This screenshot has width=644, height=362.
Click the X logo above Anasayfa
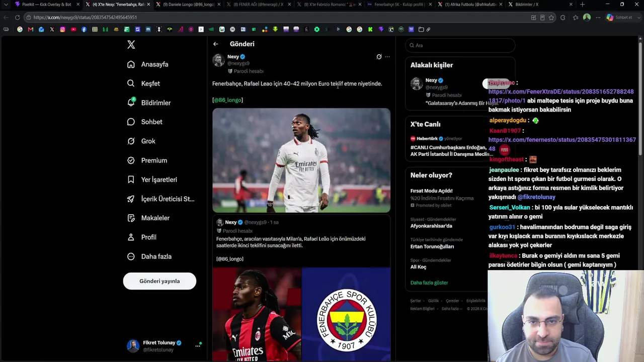[x=131, y=45]
